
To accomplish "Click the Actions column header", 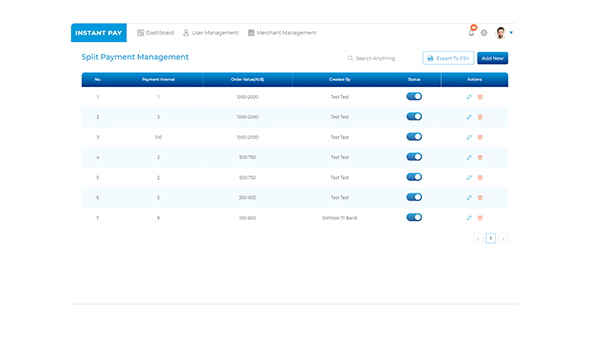I will tap(474, 79).
